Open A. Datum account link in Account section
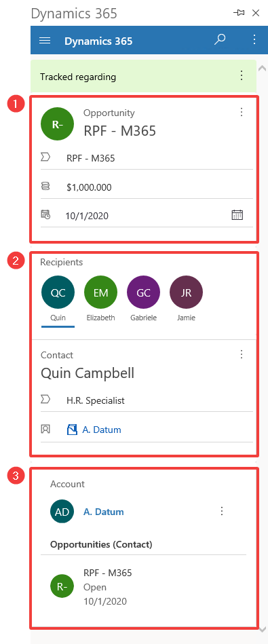 tap(104, 512)
